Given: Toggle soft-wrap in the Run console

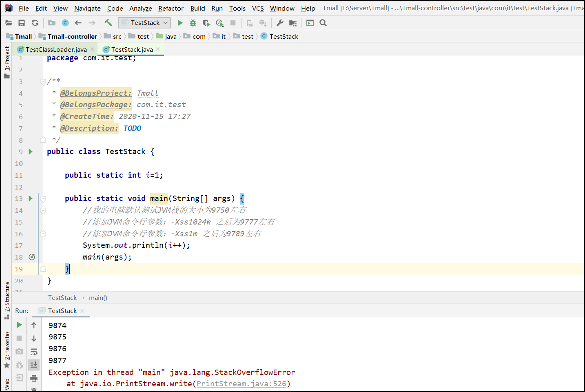Looking at the screenshot, I should [34, 352].
